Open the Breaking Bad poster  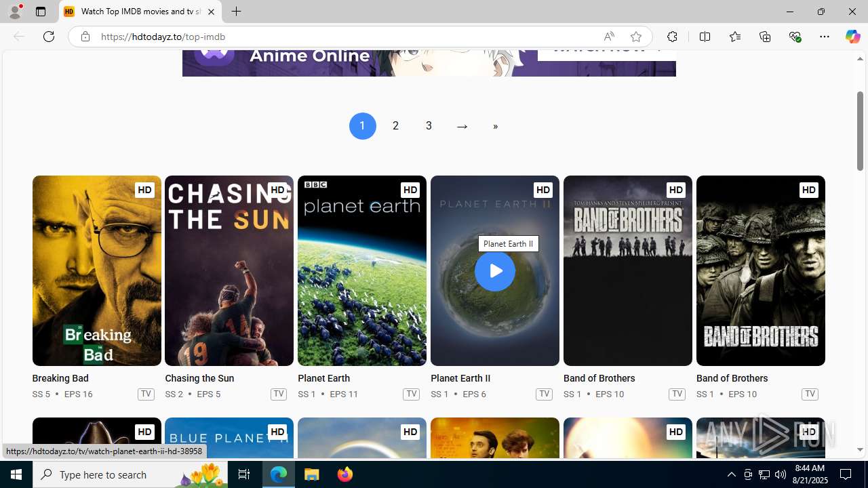click(x=97, y=271)
